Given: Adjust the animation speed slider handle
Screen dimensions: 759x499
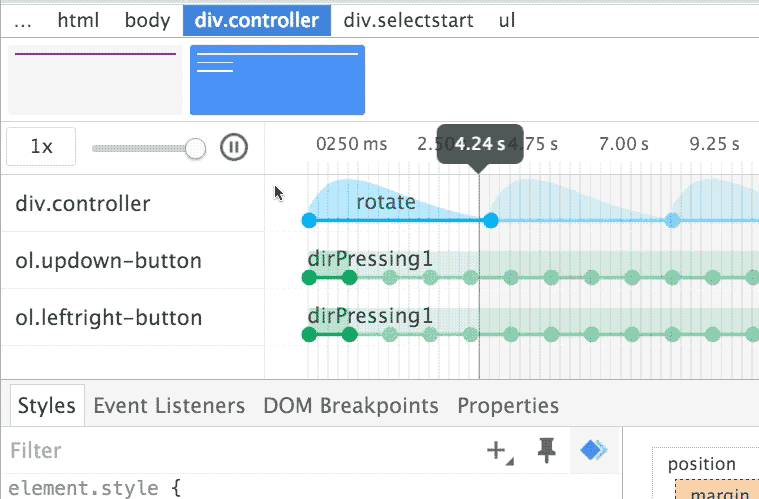Looking at the screenshot, I should [196, 148].
